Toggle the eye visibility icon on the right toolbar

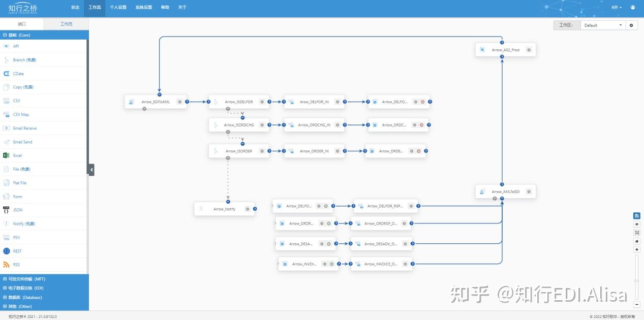click(x=636, y=223)
